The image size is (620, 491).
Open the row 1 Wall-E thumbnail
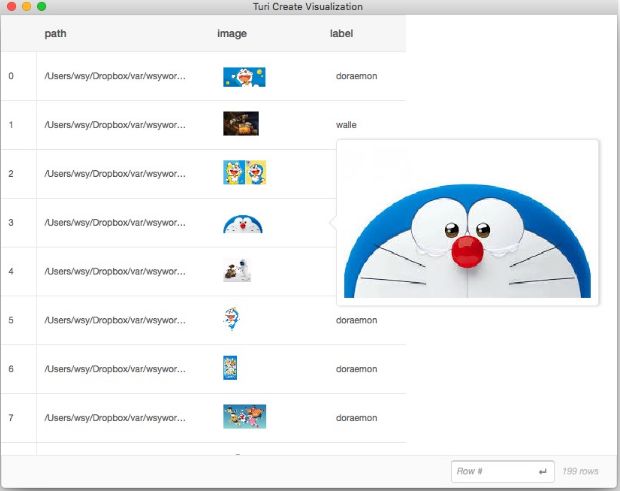pos(241,123)
